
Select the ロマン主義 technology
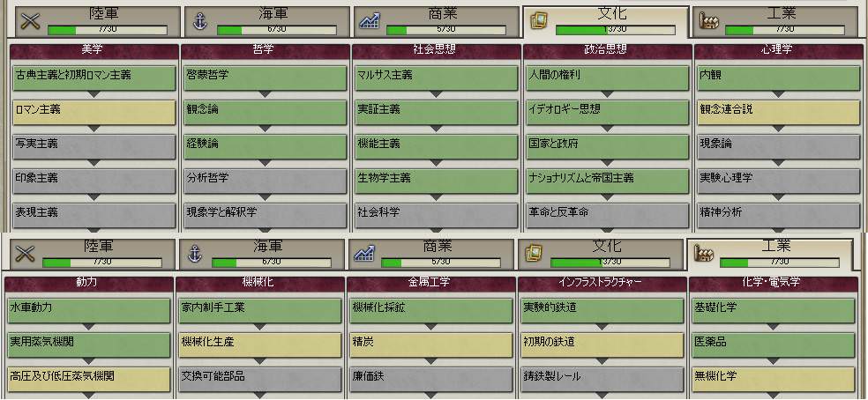(x=94, y=110)
